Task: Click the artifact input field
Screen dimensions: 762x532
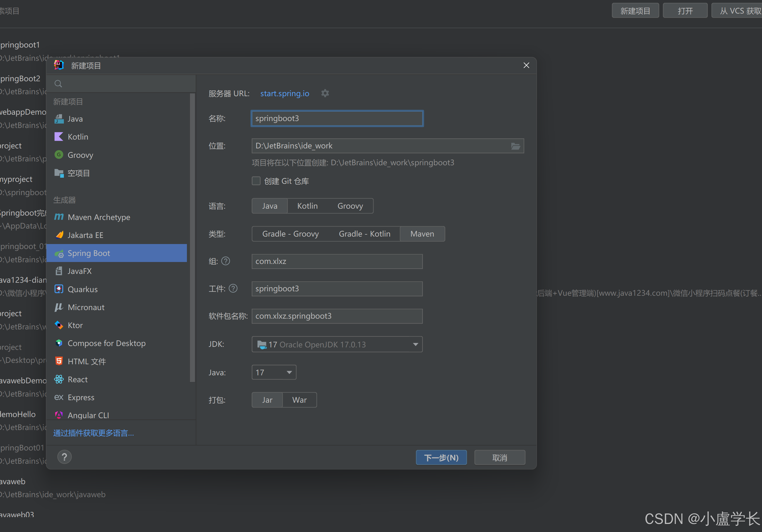Action: coord(337,289)
